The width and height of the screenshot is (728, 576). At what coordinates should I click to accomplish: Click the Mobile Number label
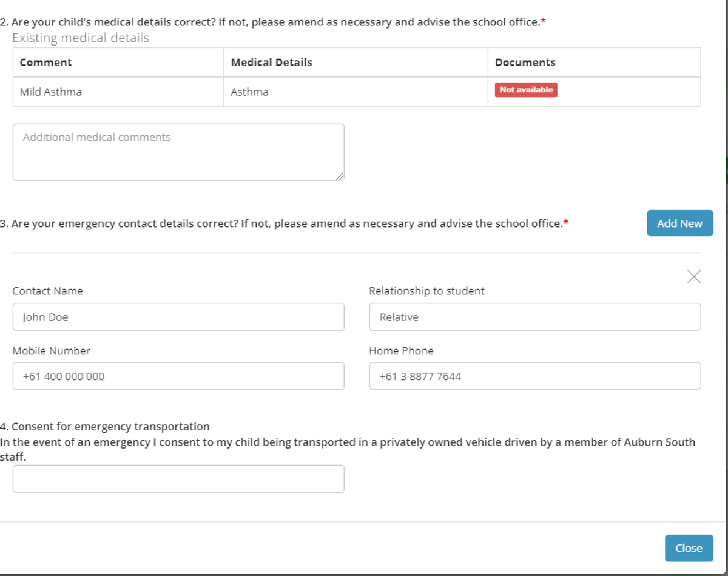pos(51,351)
